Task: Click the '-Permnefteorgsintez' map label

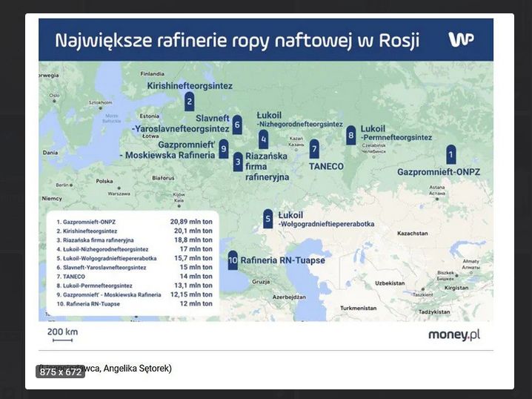Action: [x=396, y=137]
